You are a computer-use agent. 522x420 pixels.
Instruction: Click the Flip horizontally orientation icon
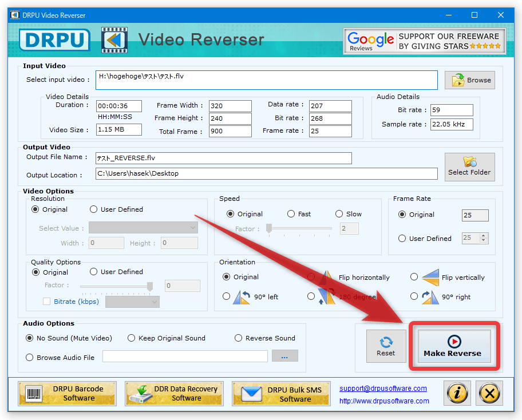(327, 277)
